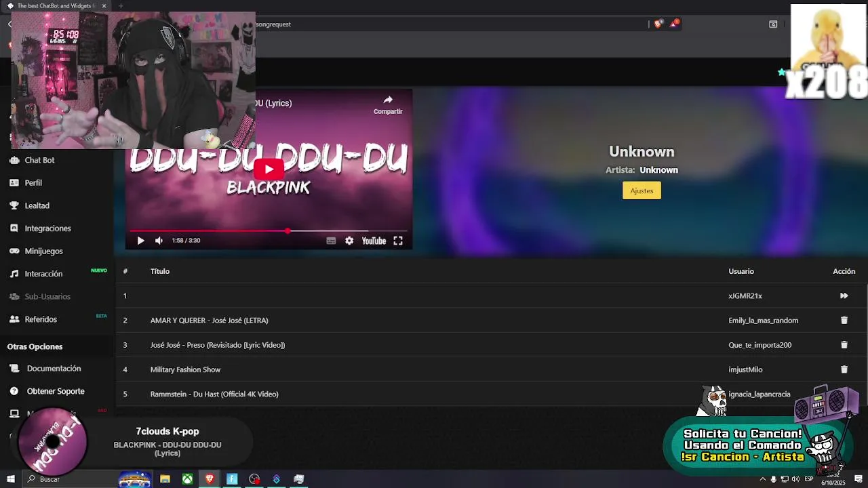Click the Minijuegos gamepad icon
This screenshot has height=488, width=868.
14,251
